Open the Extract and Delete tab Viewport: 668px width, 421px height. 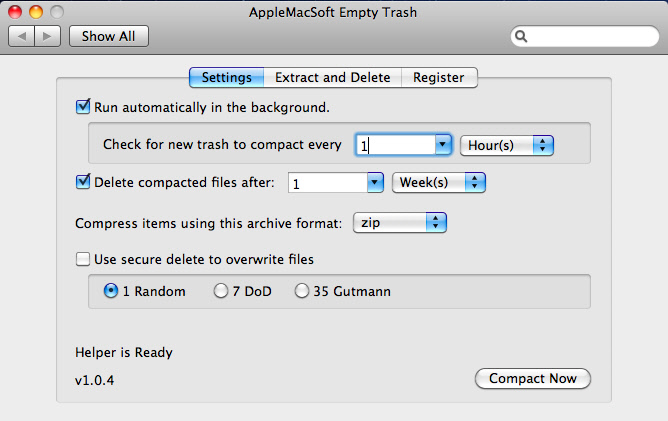[333, 78]
